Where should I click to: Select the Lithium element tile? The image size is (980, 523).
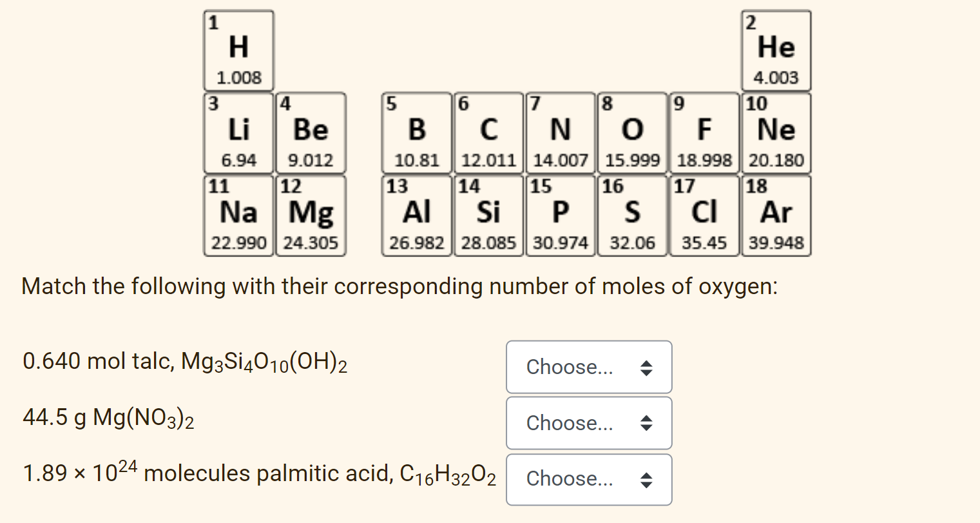[x=239, y=133]
